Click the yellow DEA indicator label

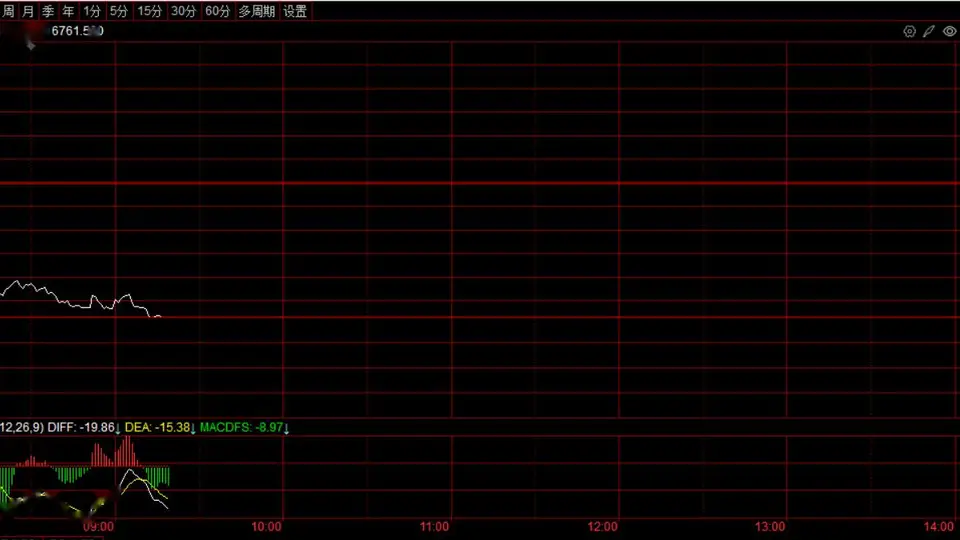pyautogui.click(x=160, y=427)
